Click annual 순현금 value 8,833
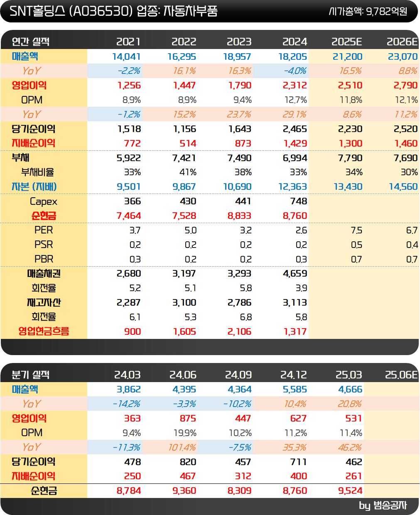 coord(239,216)
